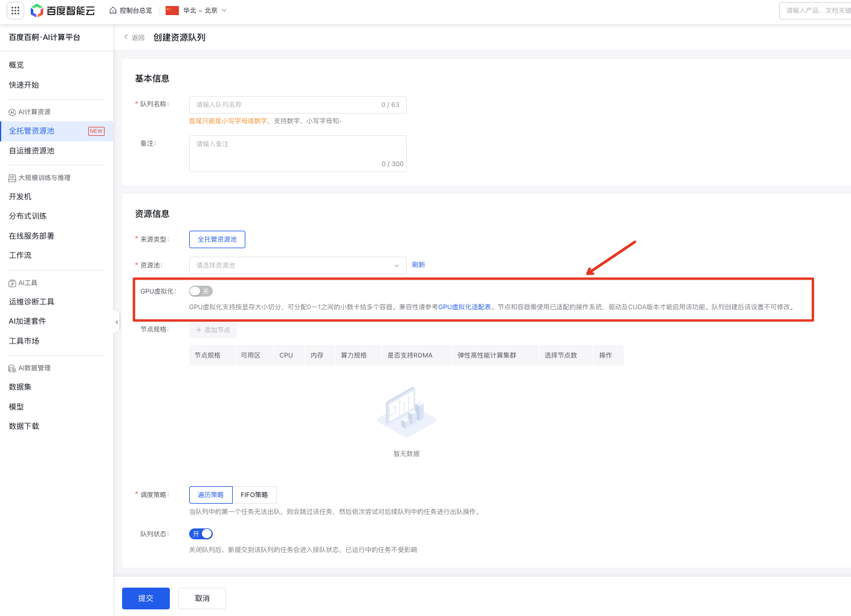Click the 添加节点 plus icon
This screenshot has height=616, width=851.
tap(199, 330)
